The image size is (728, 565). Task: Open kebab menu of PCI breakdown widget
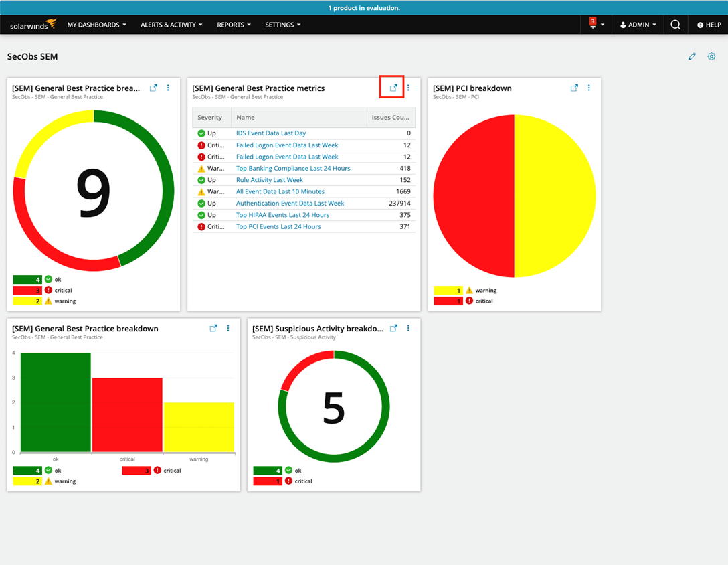tap(589, 88)
